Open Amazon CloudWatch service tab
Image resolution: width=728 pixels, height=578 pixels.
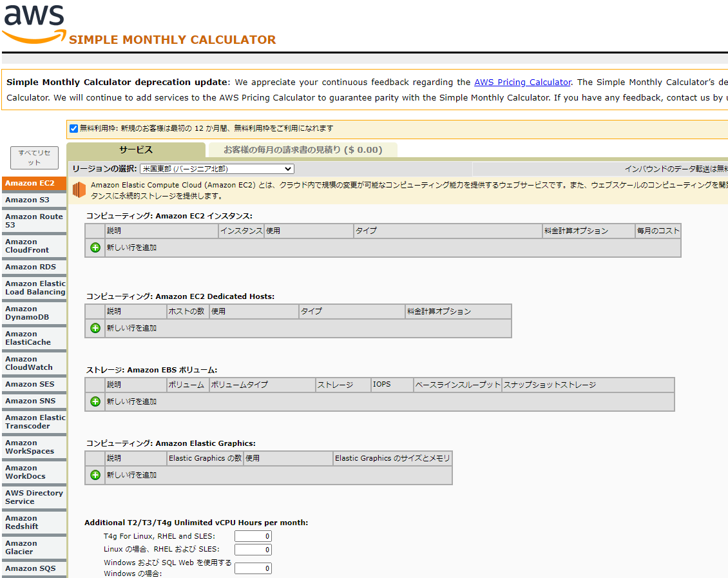click(34, 363)
